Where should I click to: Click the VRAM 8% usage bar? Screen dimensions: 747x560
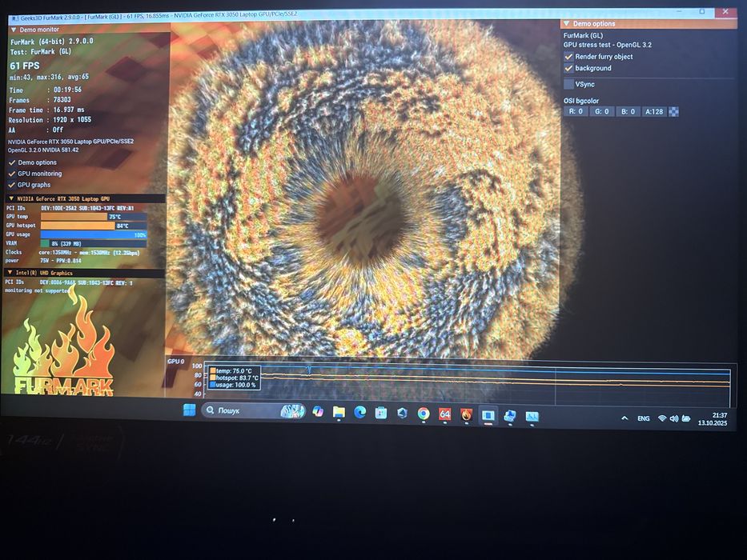[x=94, y=244]
